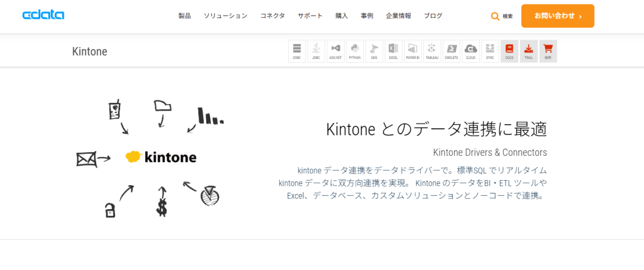Click the orange search magnifier icon
This screenshot has width=644, height=270.
[496, 16]
